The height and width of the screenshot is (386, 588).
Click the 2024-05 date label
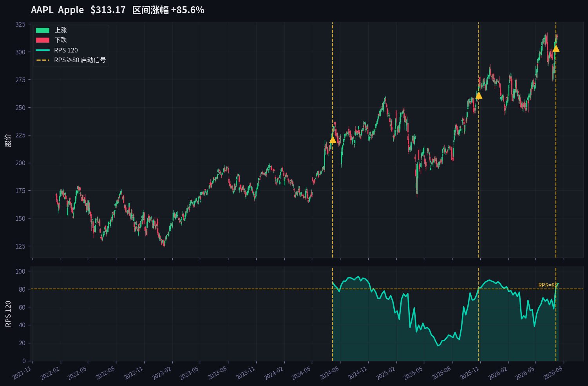pyautogui.click(x=302, y=373)
